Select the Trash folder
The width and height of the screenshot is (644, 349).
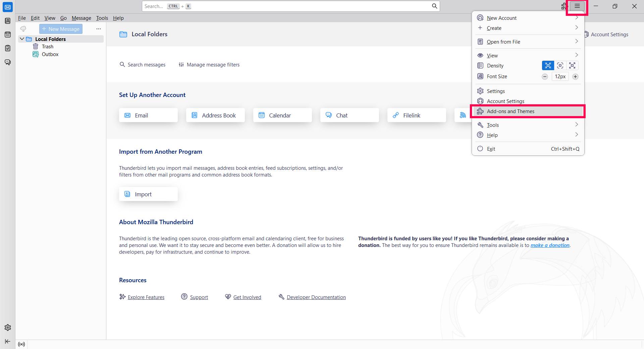pos(48,47)
